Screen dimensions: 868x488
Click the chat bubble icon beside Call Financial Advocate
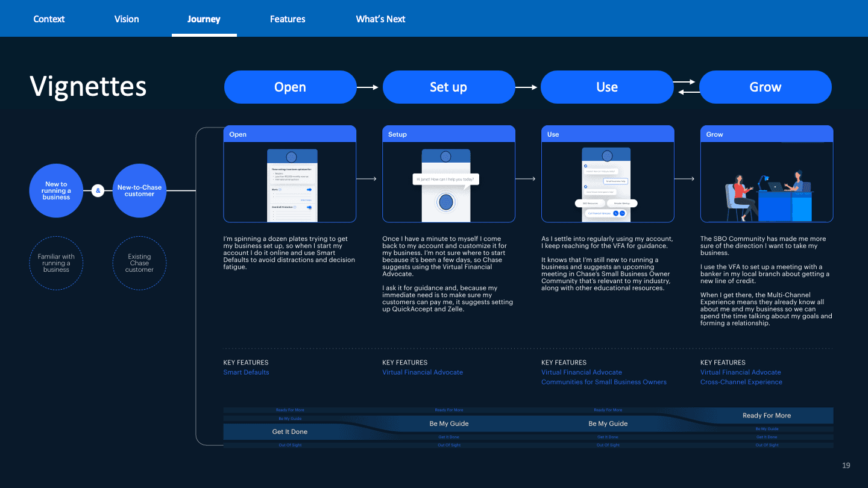click(622, 213)
